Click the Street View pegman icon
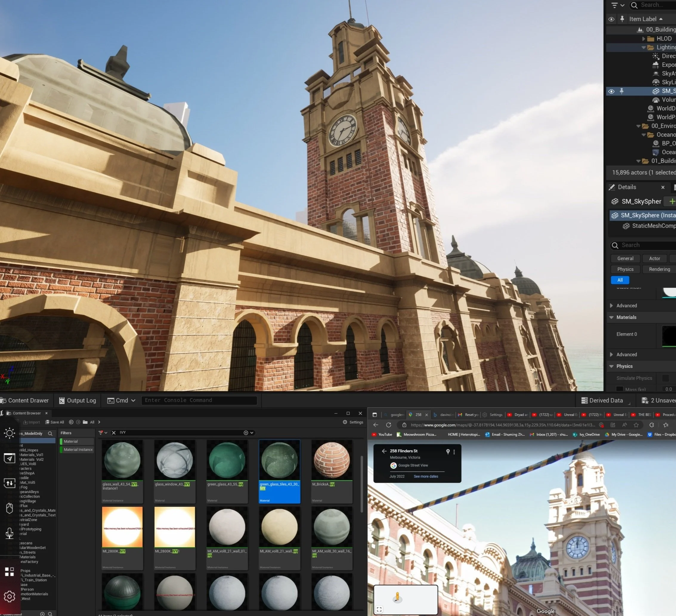Image resolution: width=676 pixels, height=616 pixels. (397, 597)
